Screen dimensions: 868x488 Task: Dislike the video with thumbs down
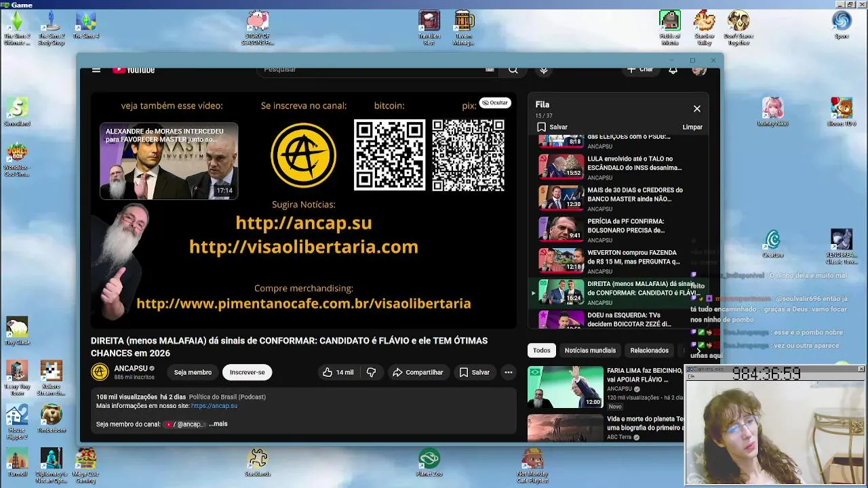371,372
